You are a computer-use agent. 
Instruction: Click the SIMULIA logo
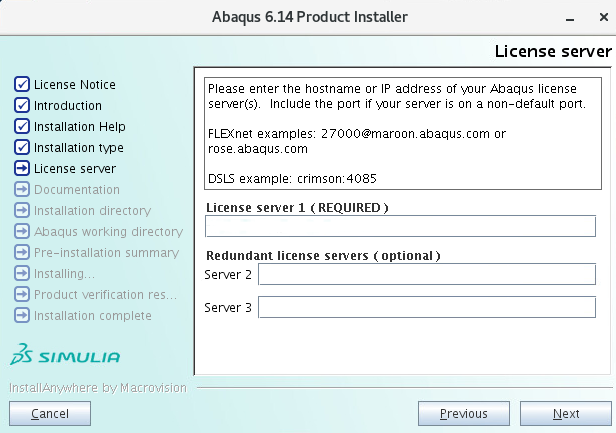pyautogui.click(x=65, y=354)
